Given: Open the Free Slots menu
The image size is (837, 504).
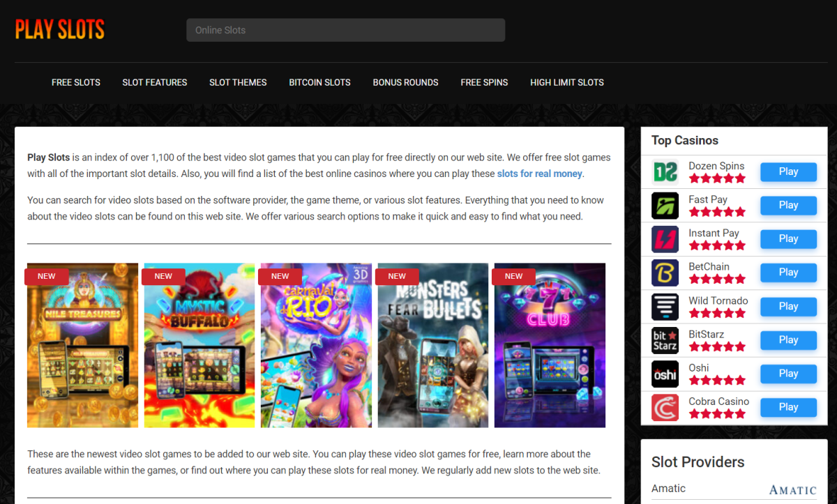Looking at the screenshot, I should tap(76, 82).
